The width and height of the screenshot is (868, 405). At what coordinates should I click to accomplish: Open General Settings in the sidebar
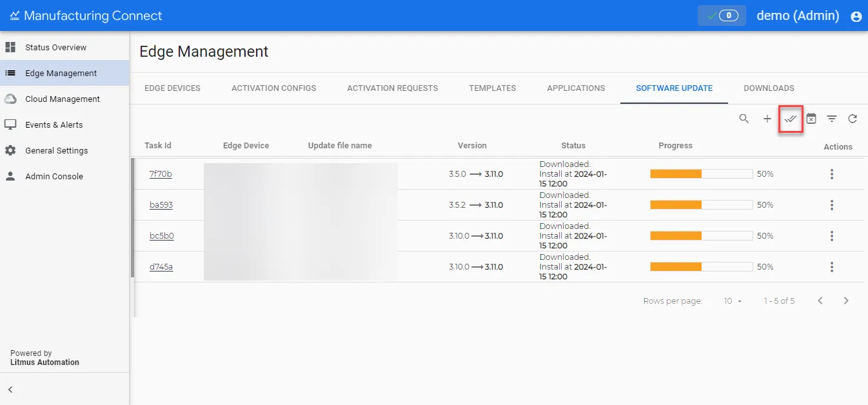[64, 150]
